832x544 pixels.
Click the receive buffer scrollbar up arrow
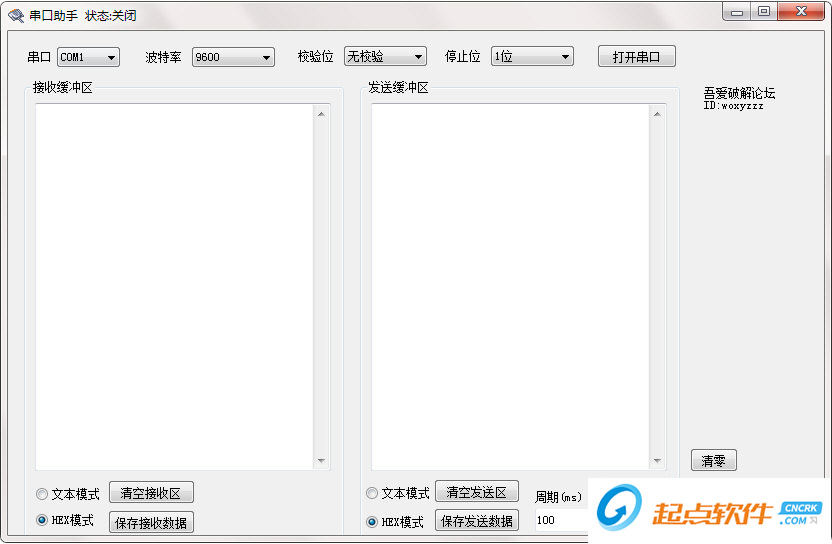pos(322,114)
